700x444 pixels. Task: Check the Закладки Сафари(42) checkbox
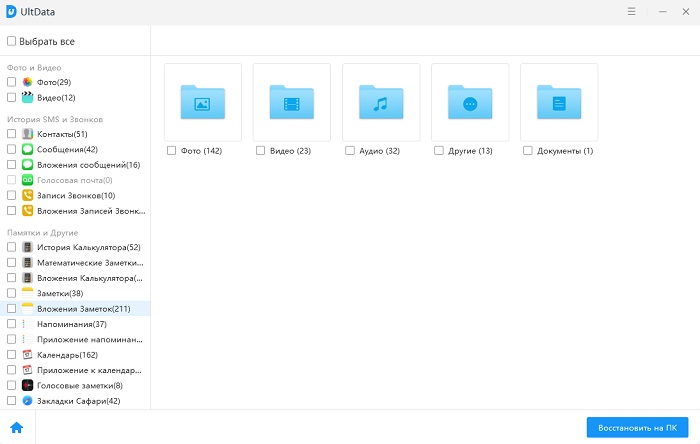click(12, 401)
